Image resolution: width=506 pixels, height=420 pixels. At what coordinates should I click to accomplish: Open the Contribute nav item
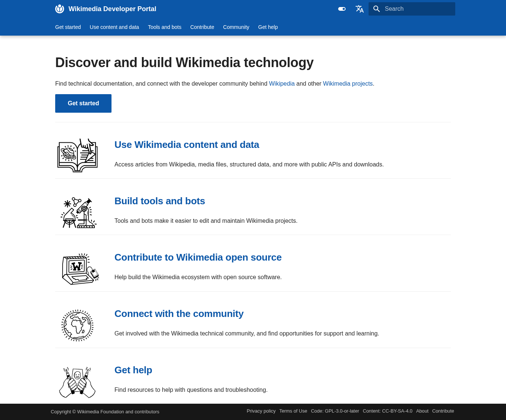coord(202,27)
